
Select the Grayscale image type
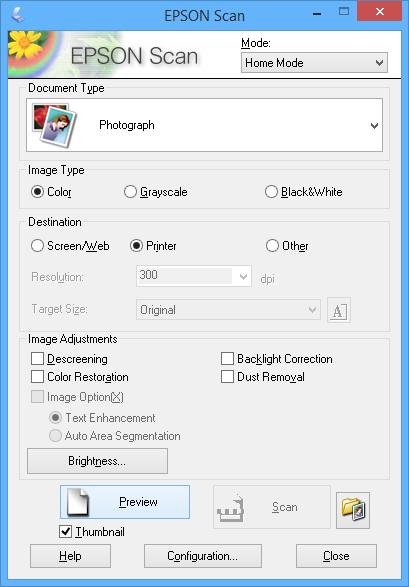click(x=130, y=192)
